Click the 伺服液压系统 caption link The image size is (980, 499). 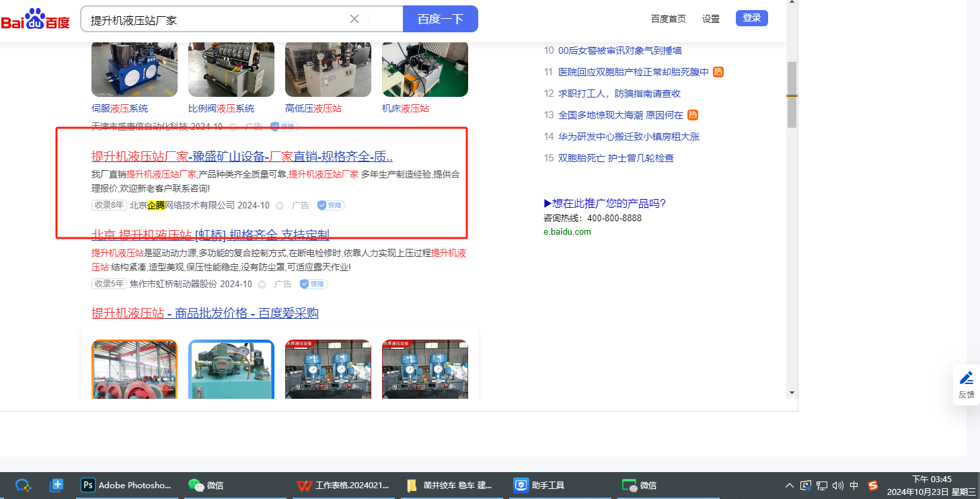(120, 108)
